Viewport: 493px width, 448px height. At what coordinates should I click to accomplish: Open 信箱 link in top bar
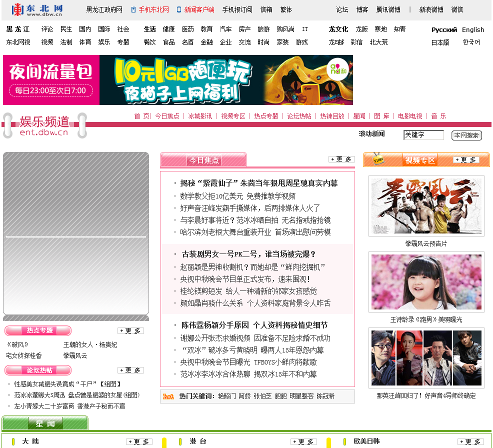266,9
